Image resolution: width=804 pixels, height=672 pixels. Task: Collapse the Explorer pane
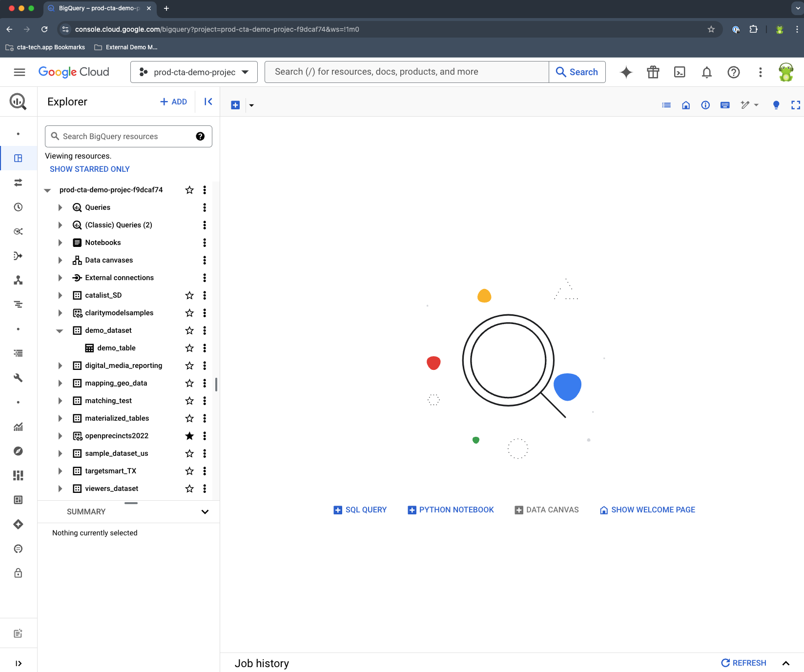208,102
